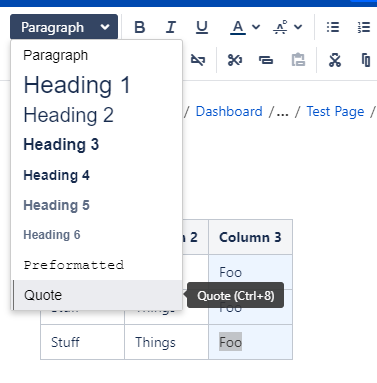Apply the text color button

[x=238, y=27]
